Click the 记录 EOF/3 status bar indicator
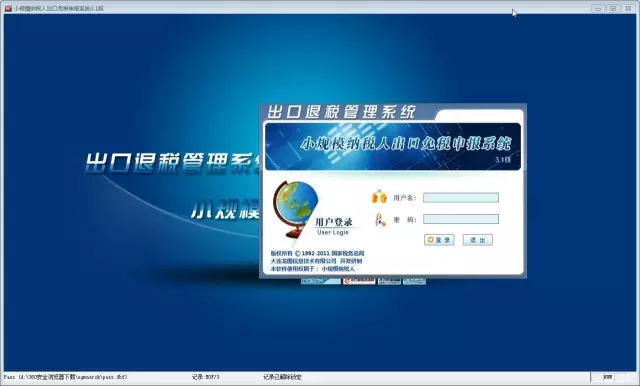This screenshot has height=386, width=640. (206, 377)
